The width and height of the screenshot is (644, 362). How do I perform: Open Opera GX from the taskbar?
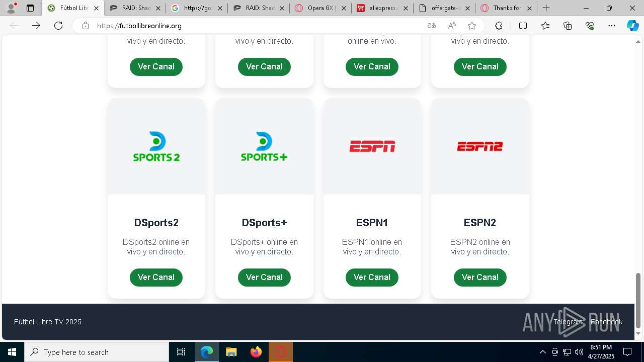pos(280,352)
